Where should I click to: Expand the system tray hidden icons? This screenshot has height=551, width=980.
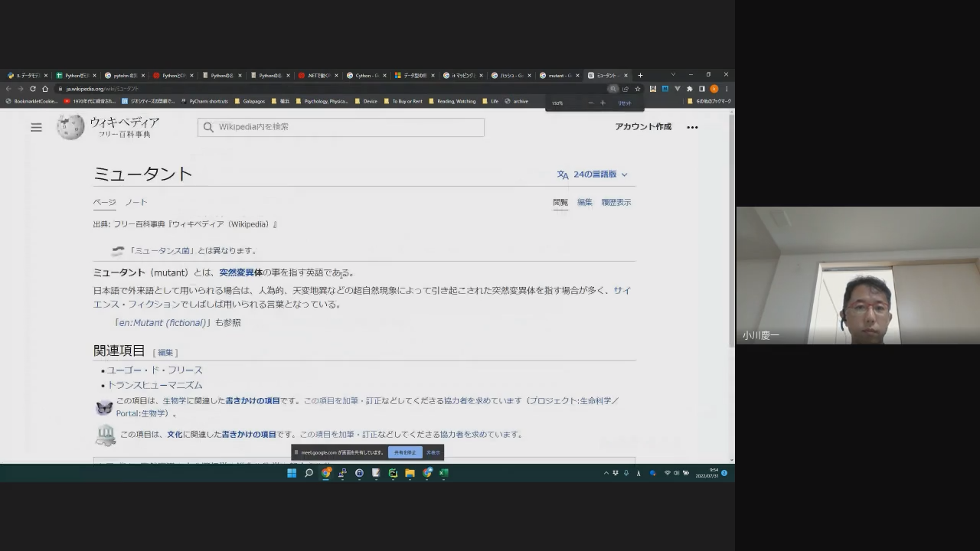point(606,473)
